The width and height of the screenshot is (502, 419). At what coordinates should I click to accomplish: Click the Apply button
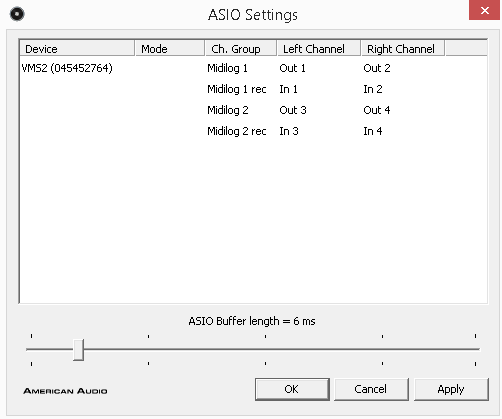point(451,389)
